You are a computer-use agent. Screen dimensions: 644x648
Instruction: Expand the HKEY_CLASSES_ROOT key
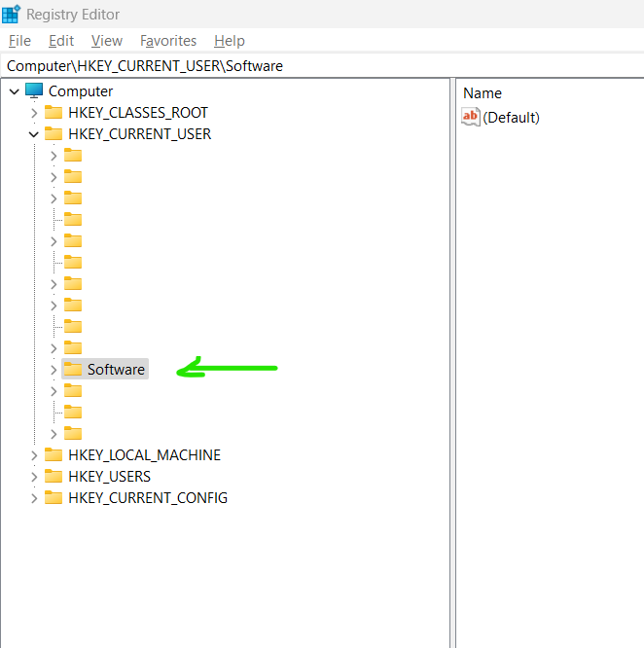(x=34, y=113)
